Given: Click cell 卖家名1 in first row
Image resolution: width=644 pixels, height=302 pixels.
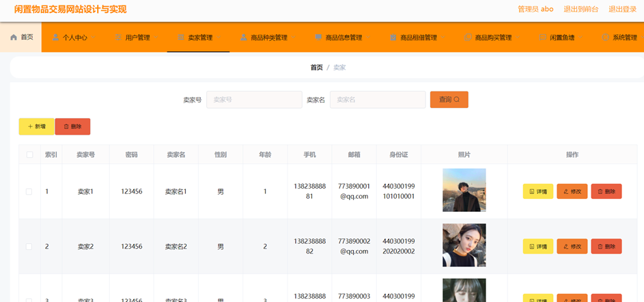Looking at the screenshot, I should tap(176, 191).
